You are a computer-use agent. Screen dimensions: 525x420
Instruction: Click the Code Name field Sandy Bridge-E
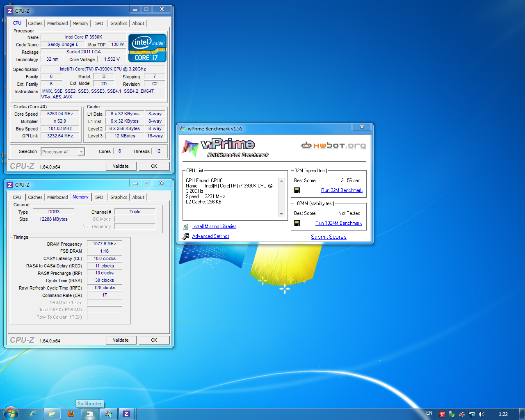coord(63,44)
